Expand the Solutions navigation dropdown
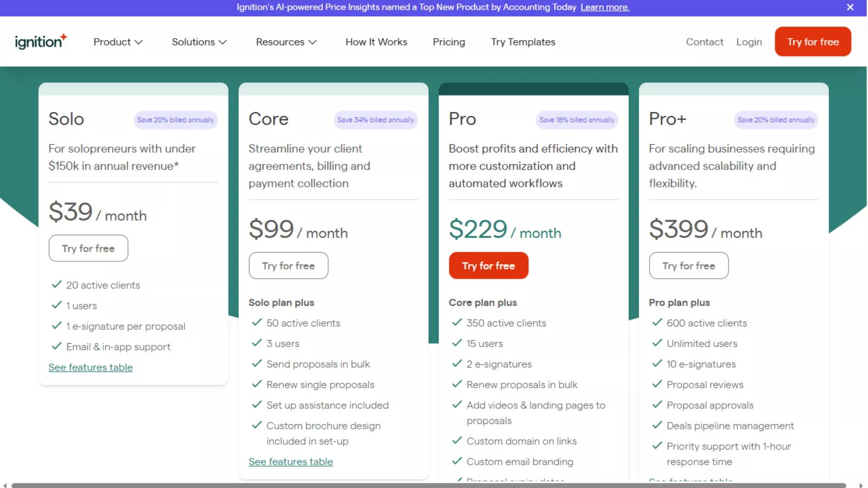This screenshot has width=868, height=488. click(199, 42)
